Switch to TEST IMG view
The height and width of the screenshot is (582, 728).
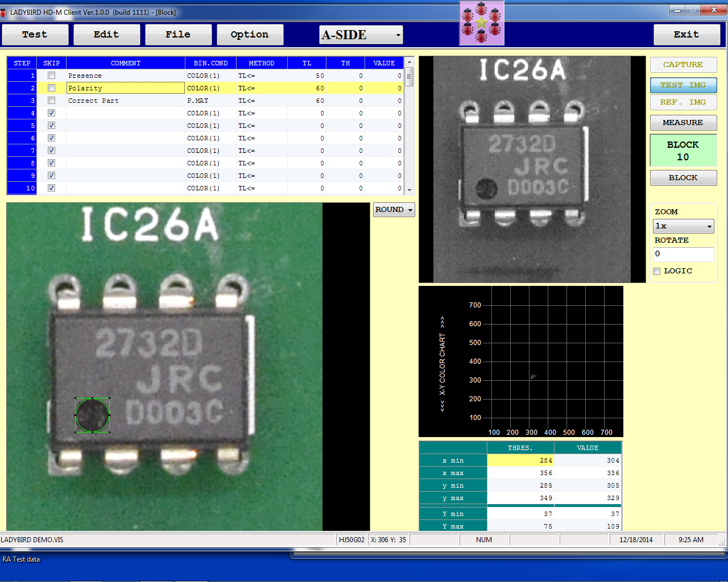[x=683, y=85]
